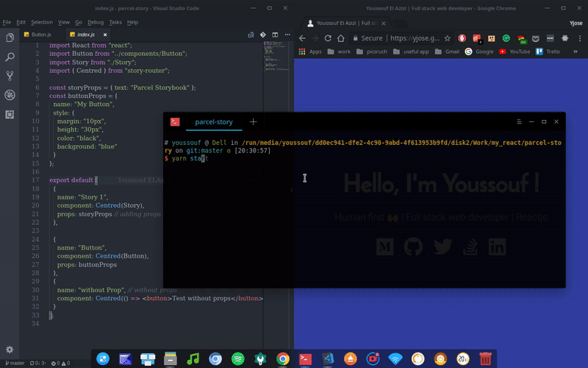Open the Extensions view in VS Code
588x368 pixels.
[x=10, y=115]
